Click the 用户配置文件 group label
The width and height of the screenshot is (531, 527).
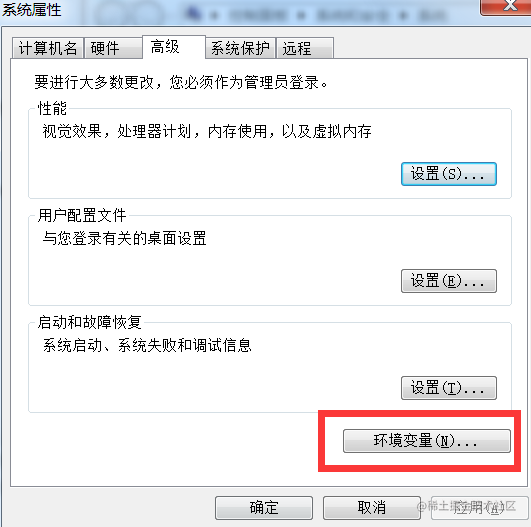[x=82, y=215]
